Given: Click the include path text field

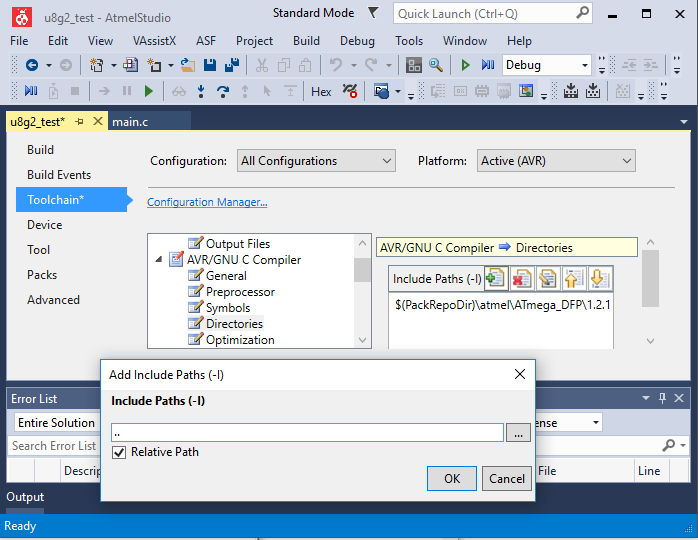Looking at the screenshot, I should point(306,433).
